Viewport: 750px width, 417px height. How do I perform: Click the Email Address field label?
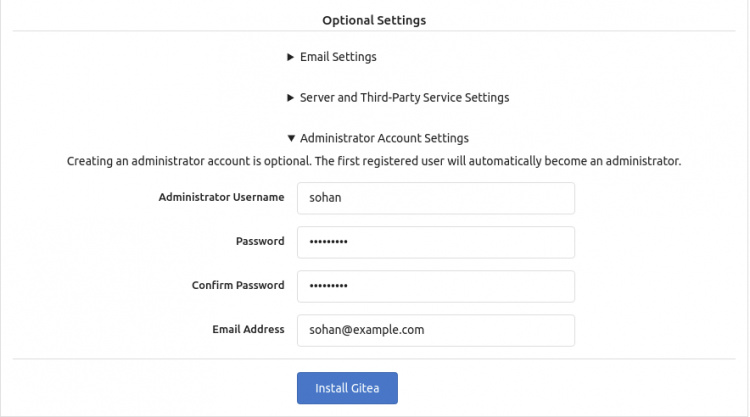pyautogui.click(x=248, y=329)
